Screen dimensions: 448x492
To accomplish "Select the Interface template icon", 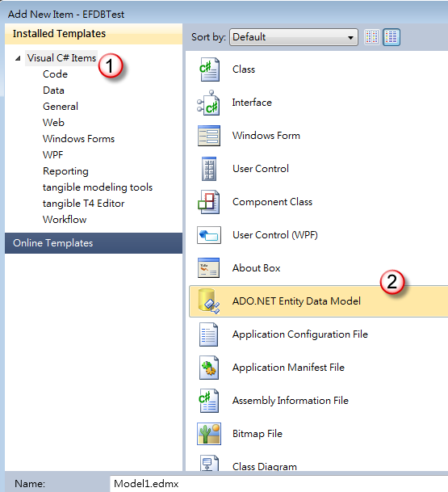I will pyautogui.click(x=208, y=103).
